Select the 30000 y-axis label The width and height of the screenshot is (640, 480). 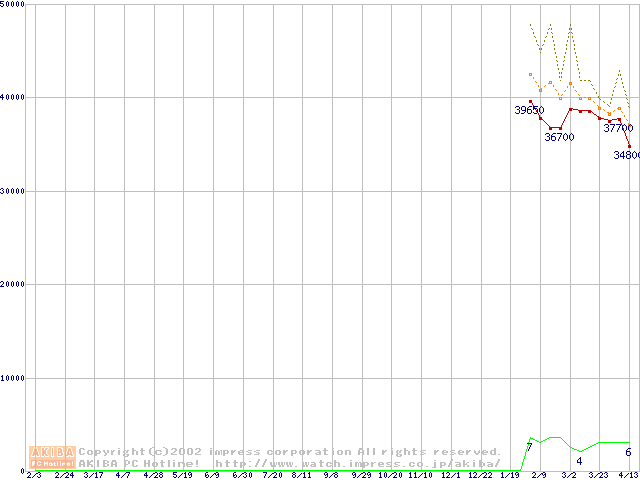(x=13, y=191)
